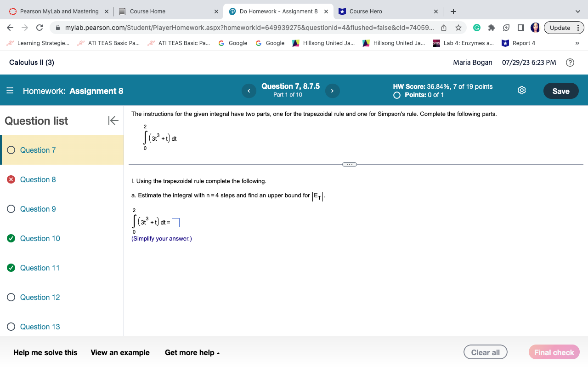Navigate to the next question with right arrow
588x368 pixels.
click(332, 91)
